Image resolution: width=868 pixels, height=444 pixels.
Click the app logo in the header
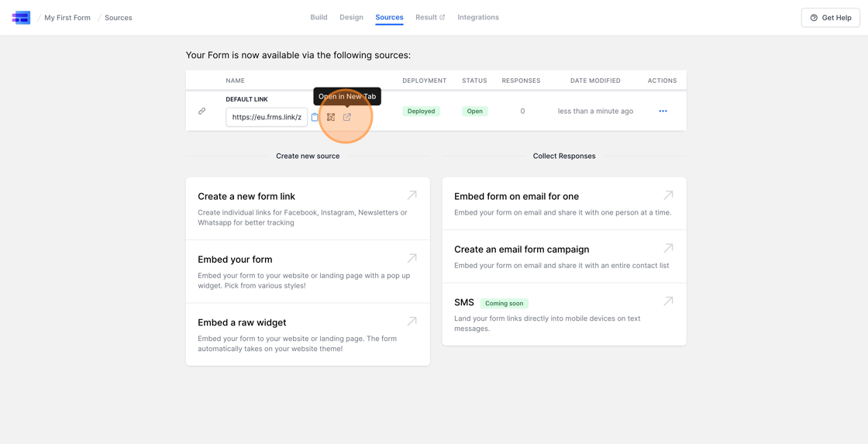coord(21,18)
